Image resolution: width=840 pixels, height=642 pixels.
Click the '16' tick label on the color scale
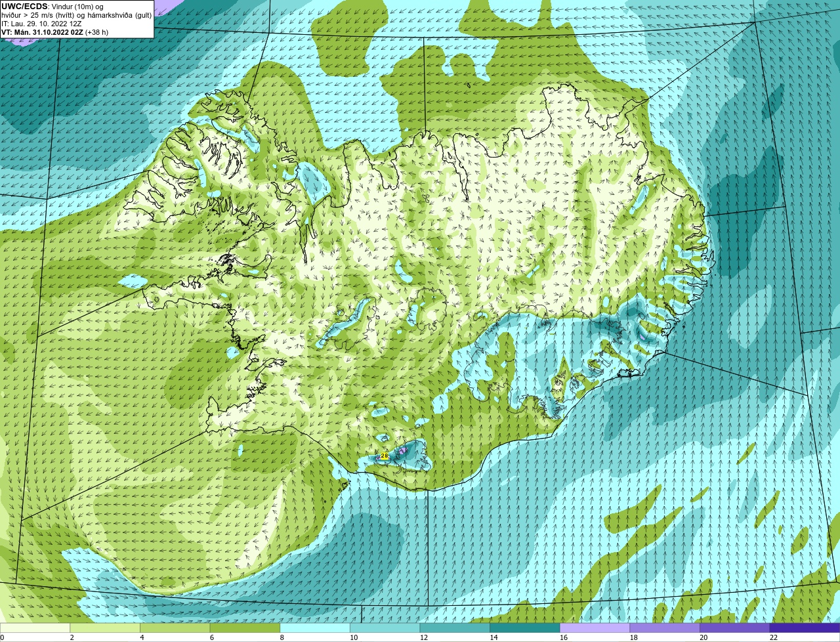click(x=563, y=637)
